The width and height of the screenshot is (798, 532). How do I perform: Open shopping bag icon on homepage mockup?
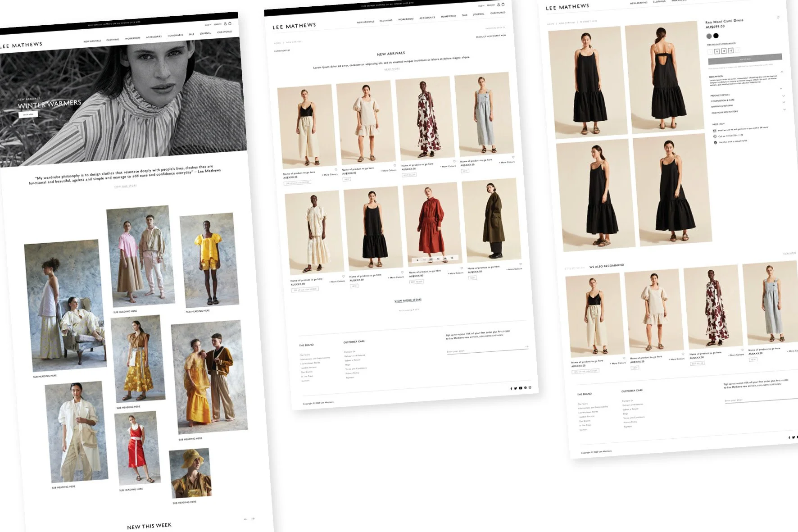230,23
